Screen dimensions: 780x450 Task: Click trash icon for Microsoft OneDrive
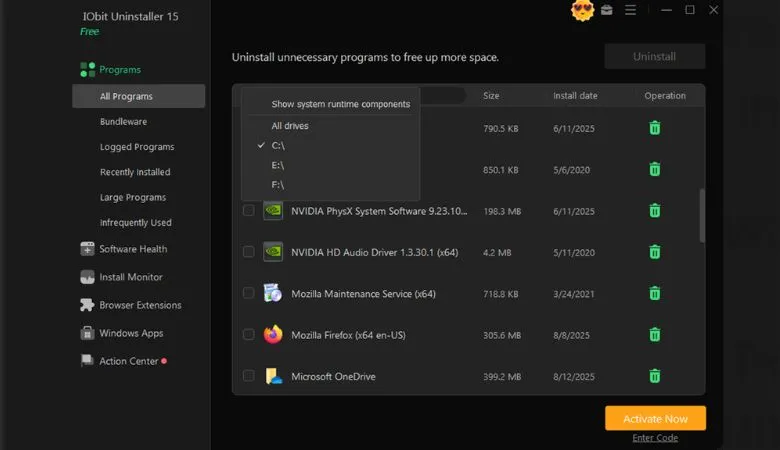[x=655, y=375]
